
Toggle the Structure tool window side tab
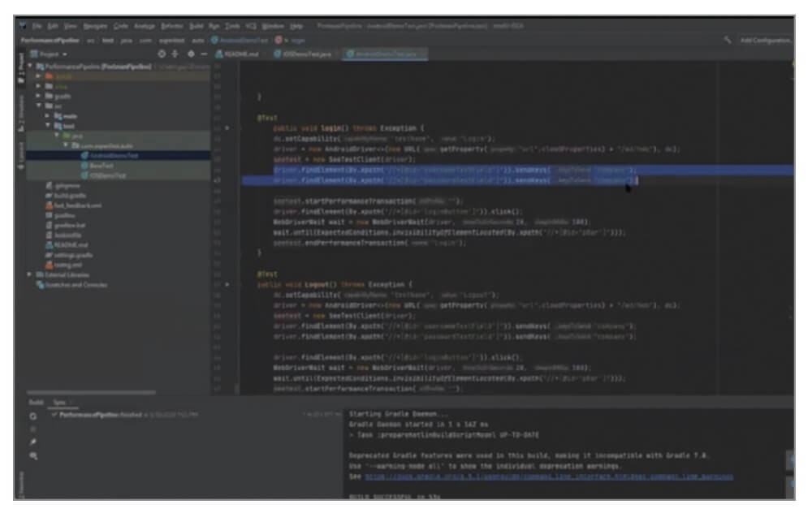coord(20,108)
